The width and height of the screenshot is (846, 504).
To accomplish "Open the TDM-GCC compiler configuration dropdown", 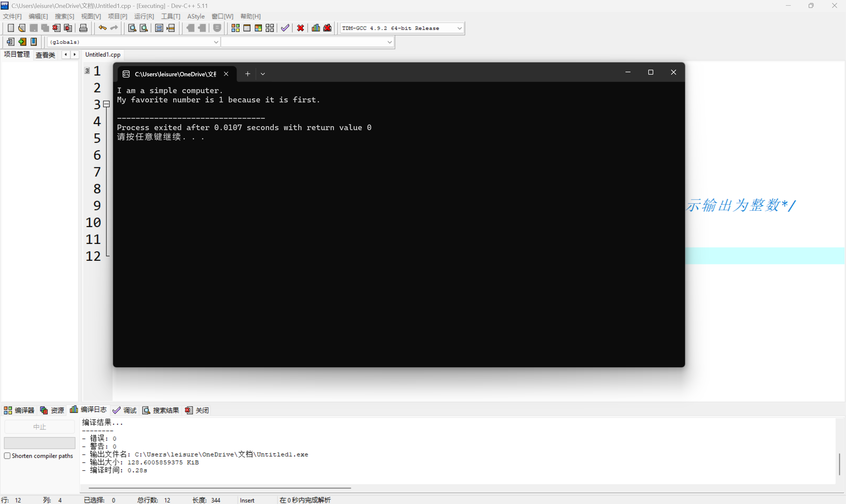I will click(460, 28).
